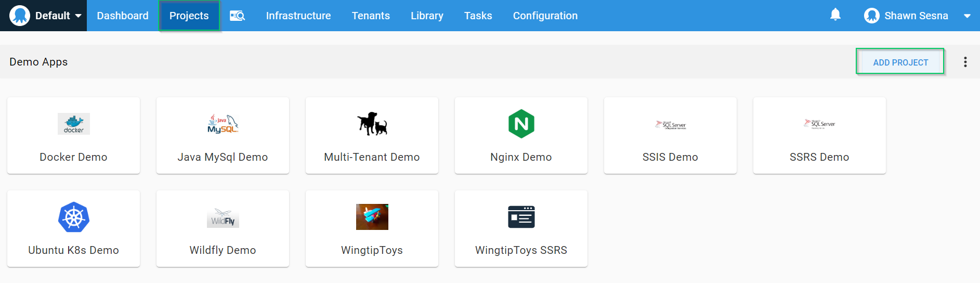The width and height of the screenshot is (980, 283).
Task: Switch to the Library section
Action: 427,16
